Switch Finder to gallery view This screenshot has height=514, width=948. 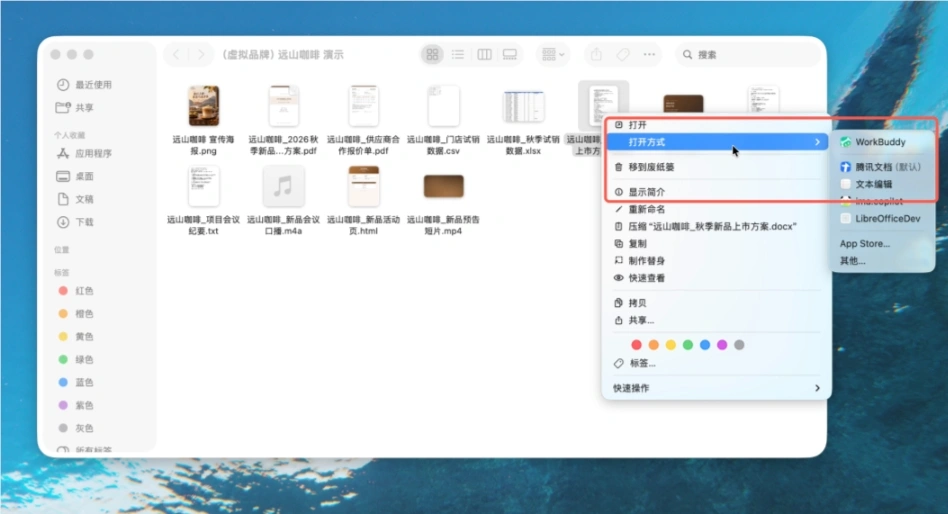click(510, 54)
